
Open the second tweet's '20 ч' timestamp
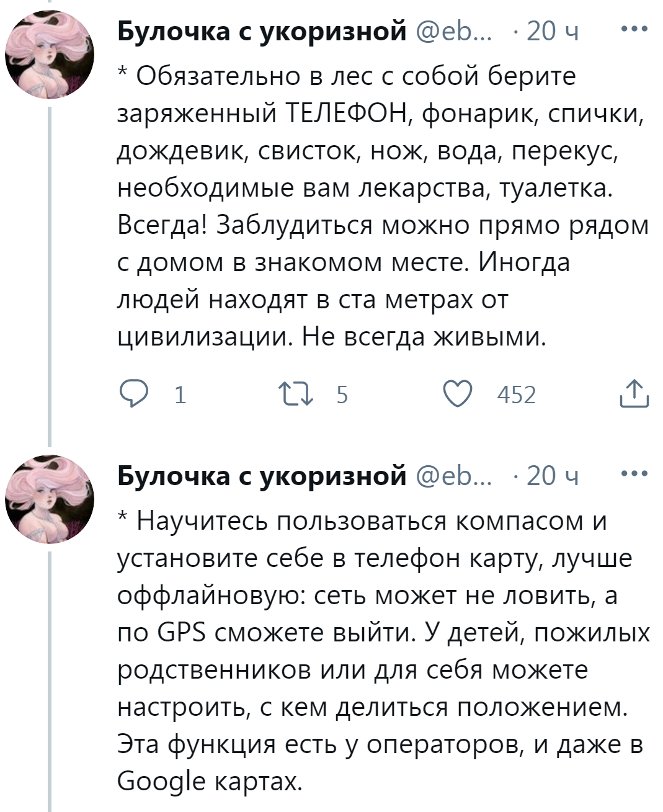pyautogui.click(x=552, y=475)
